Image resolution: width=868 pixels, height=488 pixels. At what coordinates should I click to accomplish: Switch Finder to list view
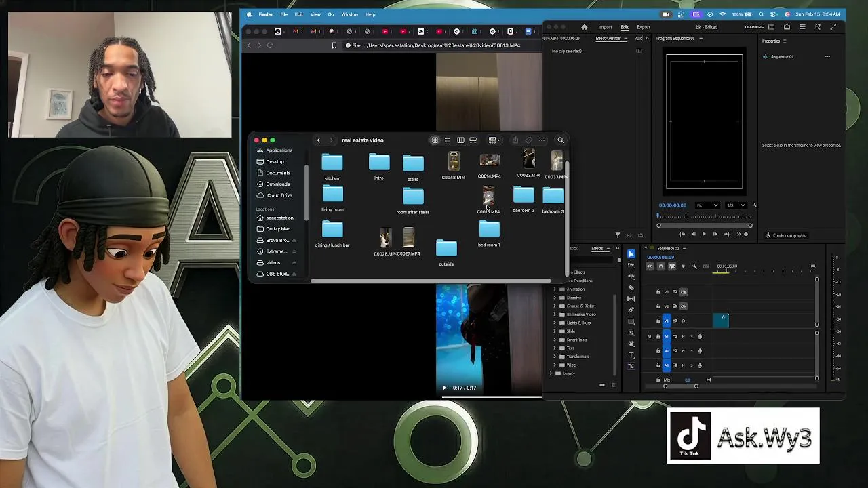pyautogui.click(x=448, y=140)
